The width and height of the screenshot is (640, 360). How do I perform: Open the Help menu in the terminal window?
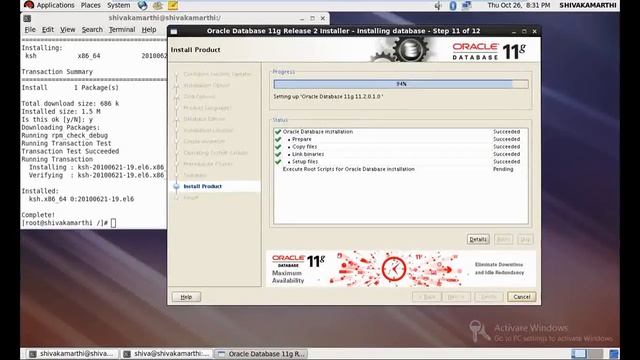click(x=149, y=30)
